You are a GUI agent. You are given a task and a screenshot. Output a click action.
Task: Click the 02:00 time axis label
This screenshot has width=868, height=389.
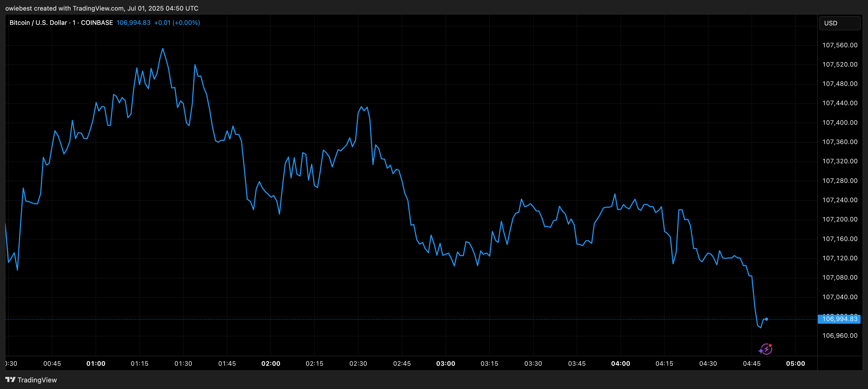pos(270,363)
